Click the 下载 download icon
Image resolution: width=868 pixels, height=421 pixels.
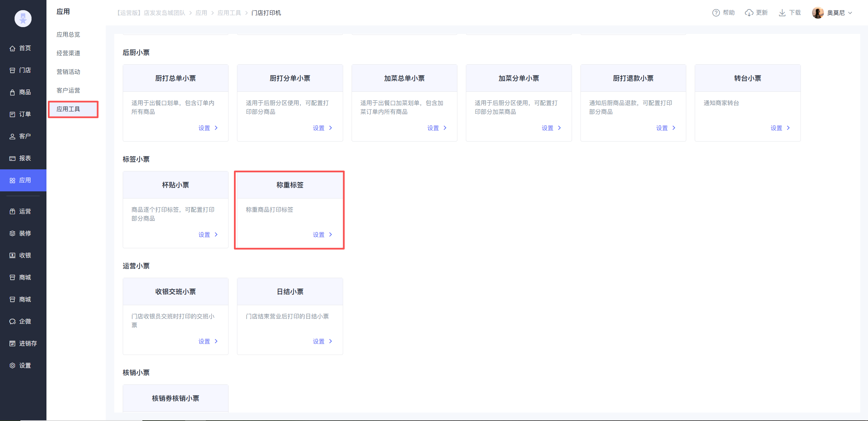click(782, 13)
